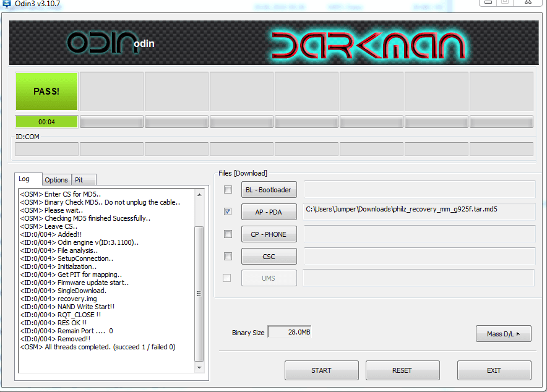This screenshot has width=547, height=392.
Task: Start flashing with the START button
Action: pos(322,370)
